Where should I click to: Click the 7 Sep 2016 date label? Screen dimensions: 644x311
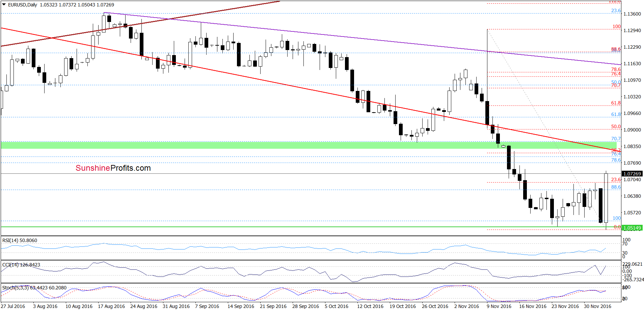(207, 306)
